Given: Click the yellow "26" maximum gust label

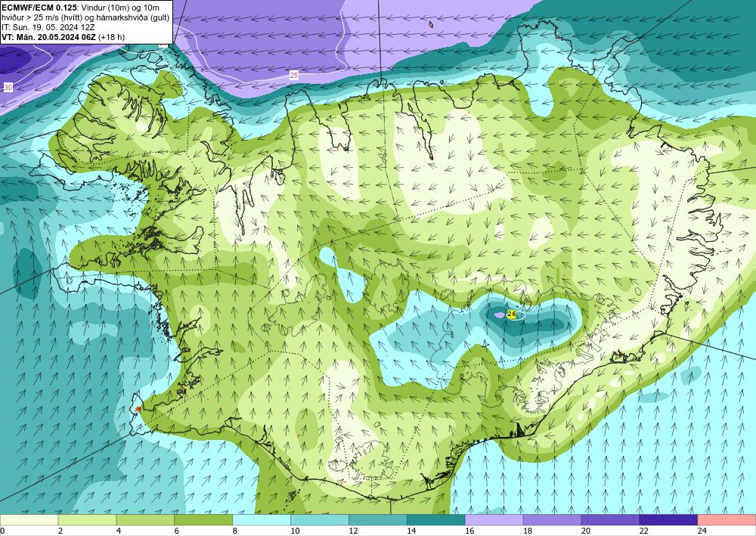Looking at the screenshot, I should click(512, 314).
